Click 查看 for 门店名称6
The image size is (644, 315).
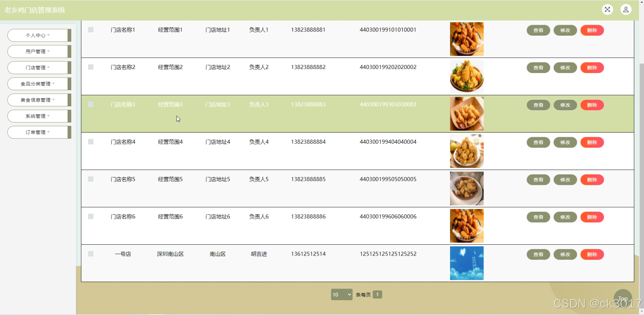pos(538,217)
